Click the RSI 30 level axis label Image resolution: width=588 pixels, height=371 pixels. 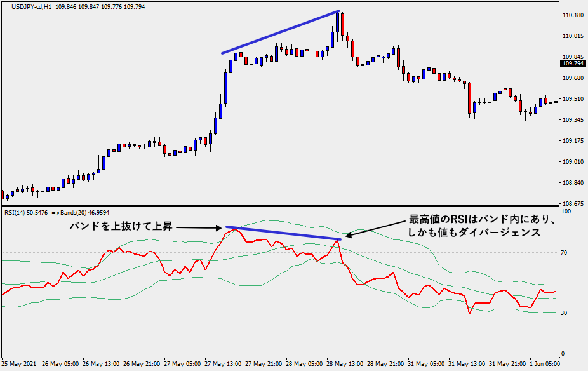tap(564, 313)
